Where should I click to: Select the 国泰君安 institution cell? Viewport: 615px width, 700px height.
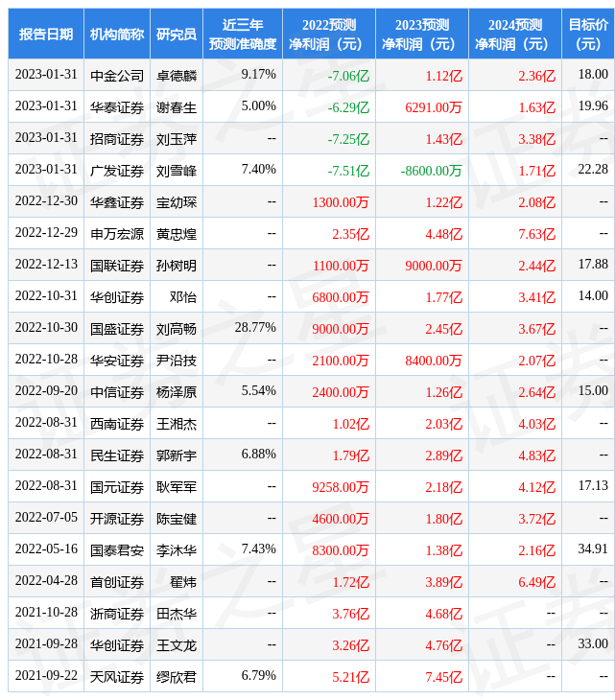pyautogui.click(x=117, y=550)
